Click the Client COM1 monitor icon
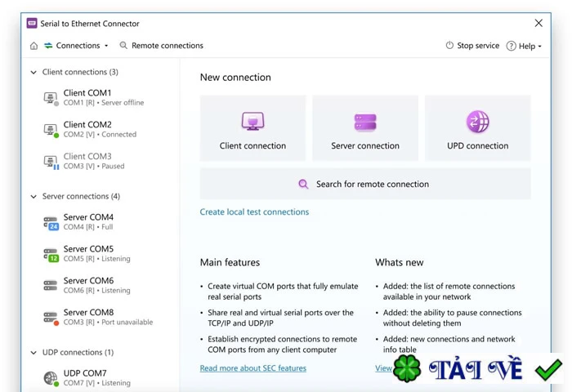 51,98
